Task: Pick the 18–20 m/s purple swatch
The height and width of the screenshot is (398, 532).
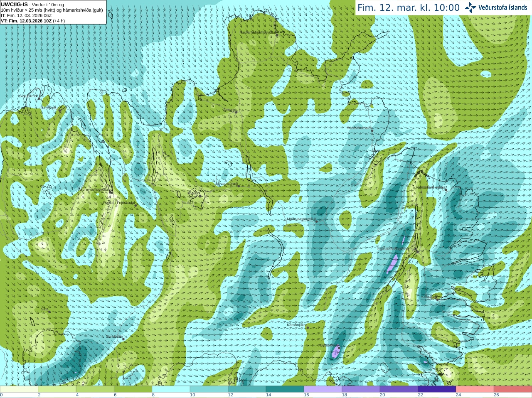Action: tap(361, 389)
